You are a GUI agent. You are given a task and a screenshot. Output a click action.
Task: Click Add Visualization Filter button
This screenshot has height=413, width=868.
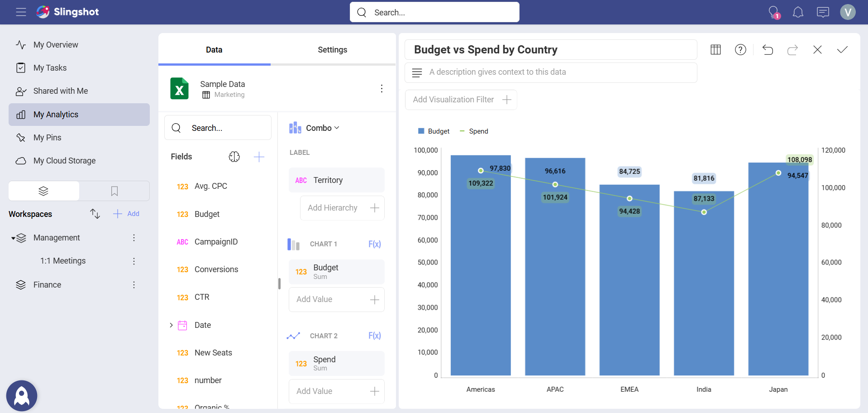(x=461, y=100)
